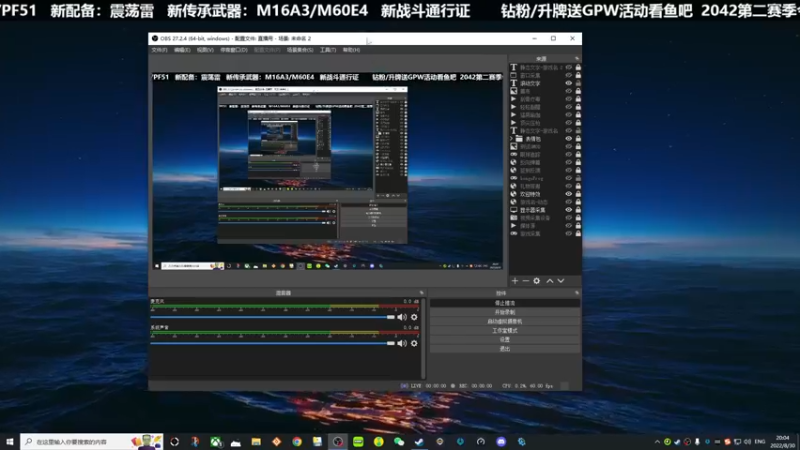
Task: Pop out the sources dock panel icon
Action: (577, 59)
